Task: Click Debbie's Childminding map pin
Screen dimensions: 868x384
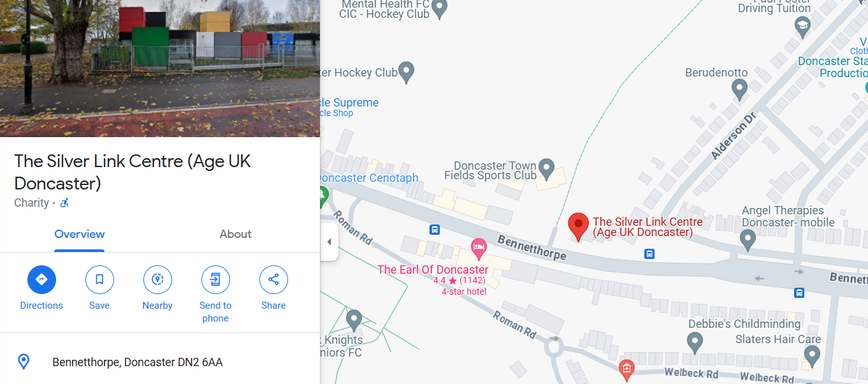Action: [695, 343]
